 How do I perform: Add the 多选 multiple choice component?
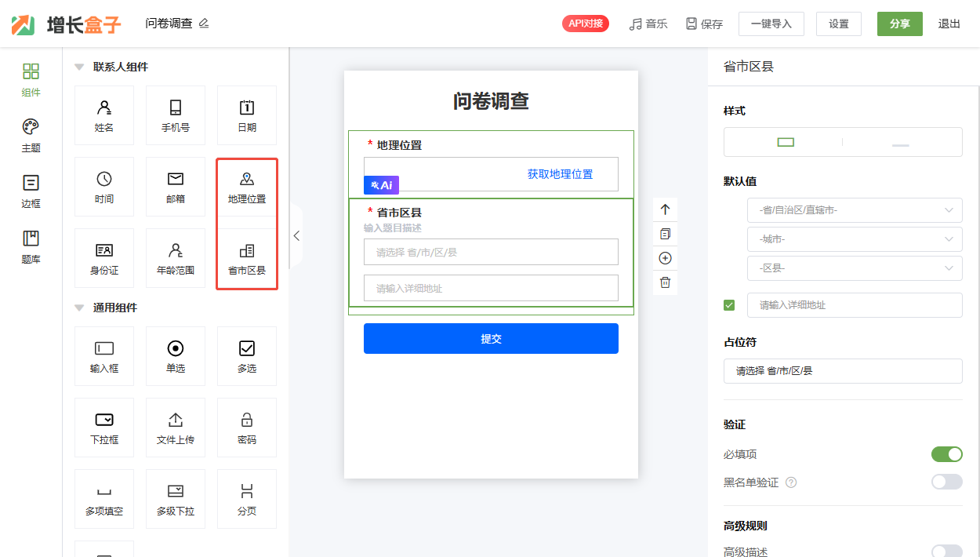point(247,356)
